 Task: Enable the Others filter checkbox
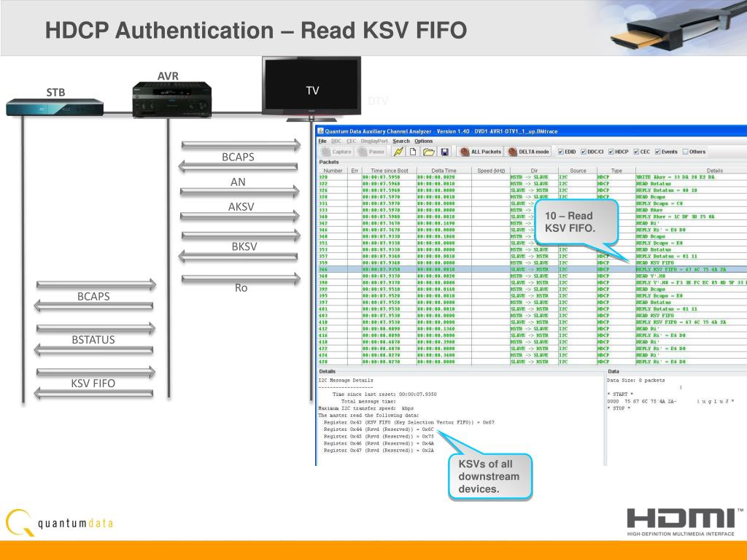tap(685, 152)
